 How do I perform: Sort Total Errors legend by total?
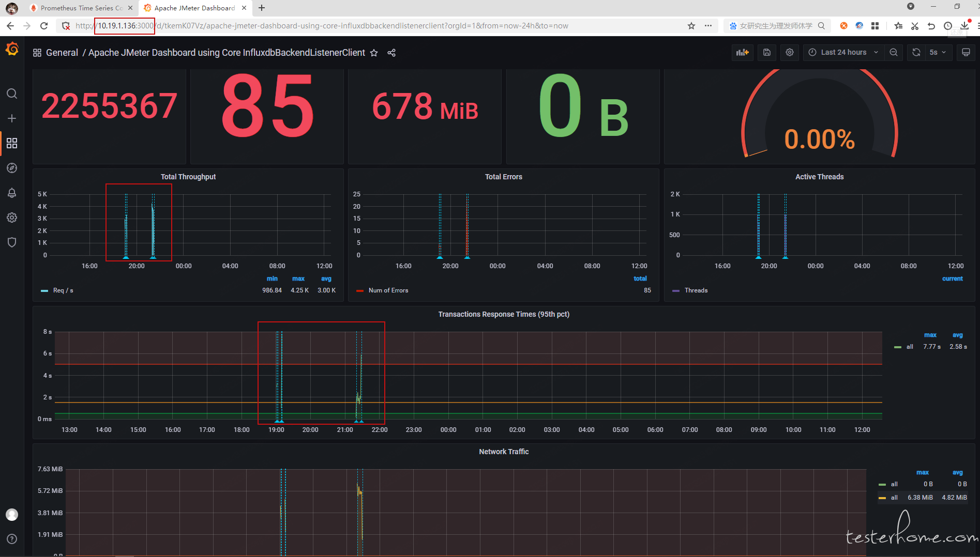click(x=640, y=278)
